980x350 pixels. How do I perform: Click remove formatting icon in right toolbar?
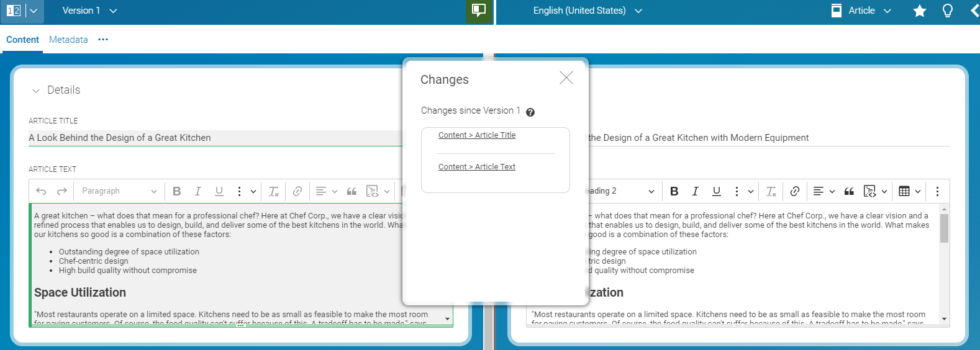771,191
